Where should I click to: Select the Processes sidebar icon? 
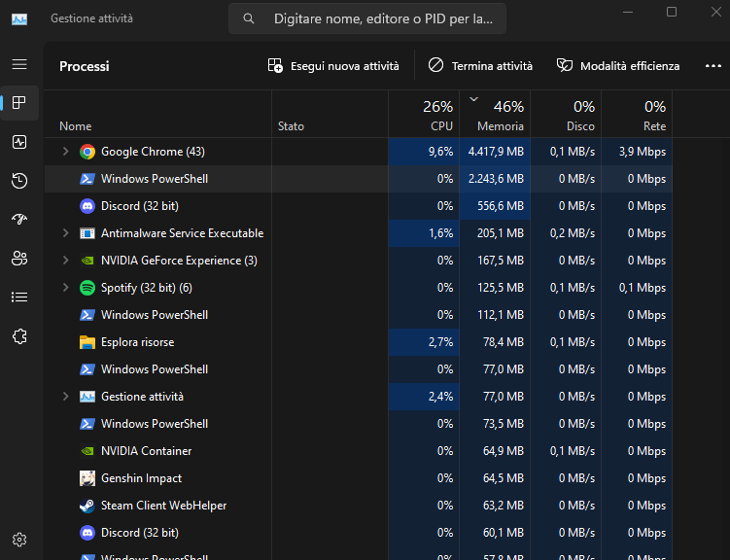[19, 103]
